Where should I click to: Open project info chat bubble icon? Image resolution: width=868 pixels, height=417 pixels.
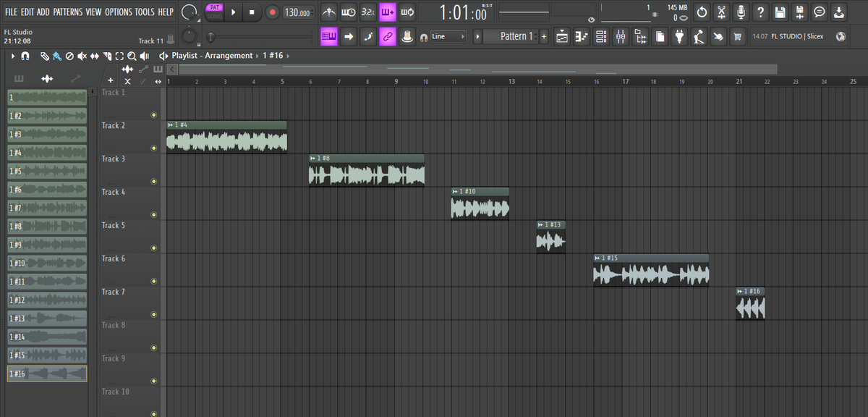819,12
